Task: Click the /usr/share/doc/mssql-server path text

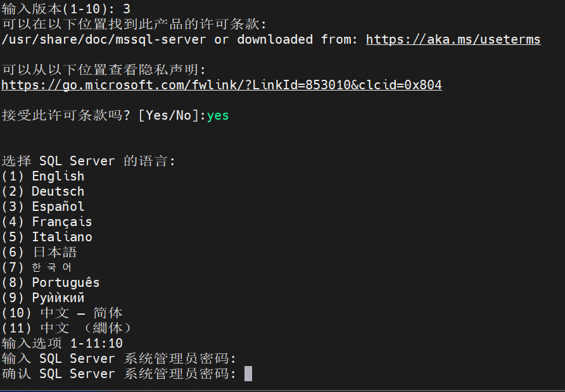Action: [104, 39]
